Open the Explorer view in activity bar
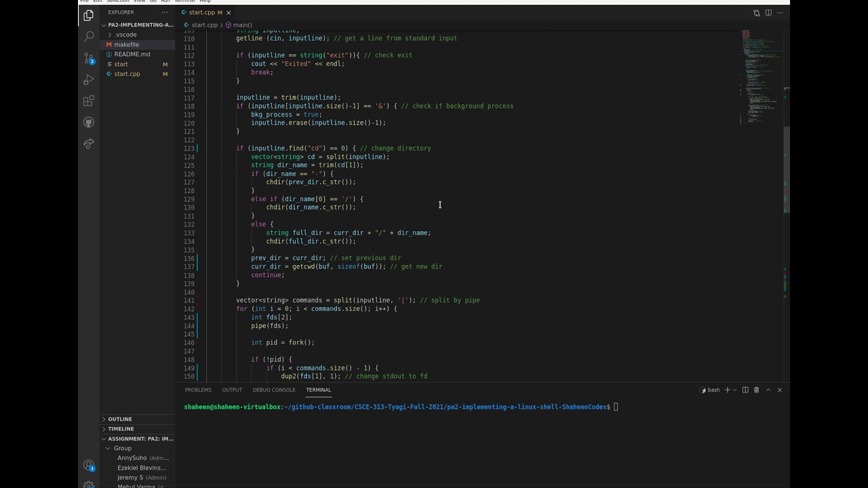 [88, 15]
